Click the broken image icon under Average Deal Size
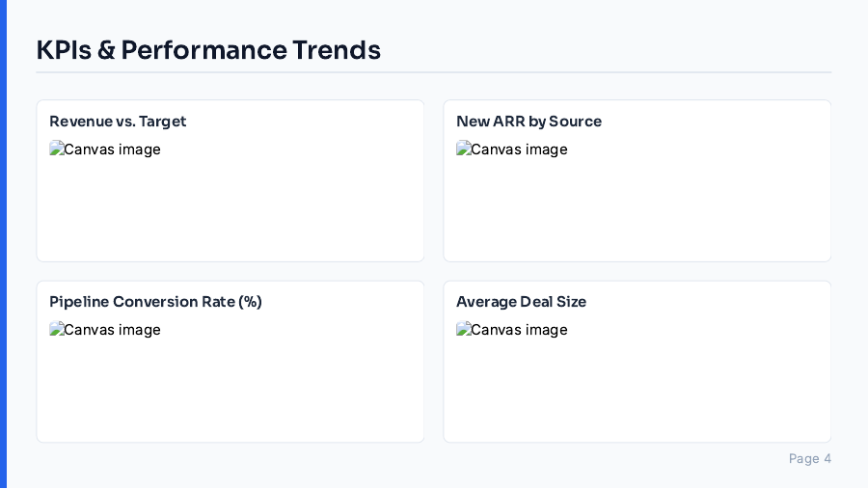Screen dimensions: 868x489 463,329
